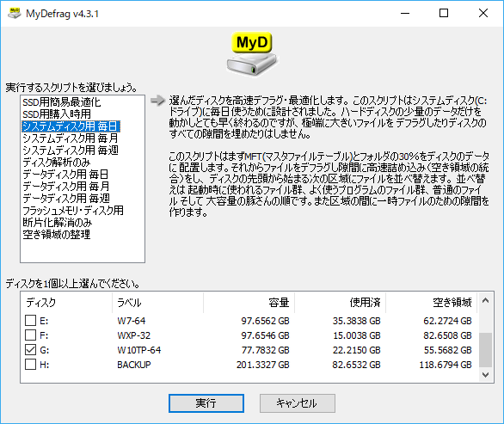504x424 pixels.
Task: Click the キャンセル button
Action: point(298,403)
